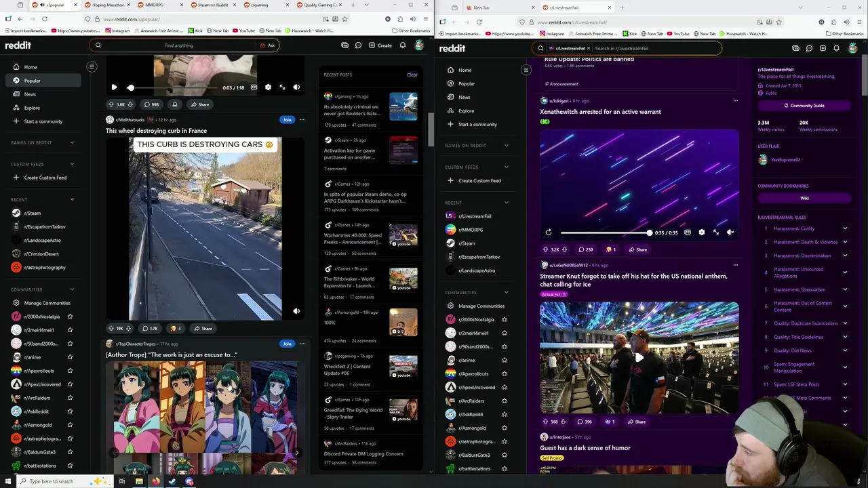Favorite r/2000sNostalgia in left window
This screenshot has height=488, width=868.
[x=70, y=317]
